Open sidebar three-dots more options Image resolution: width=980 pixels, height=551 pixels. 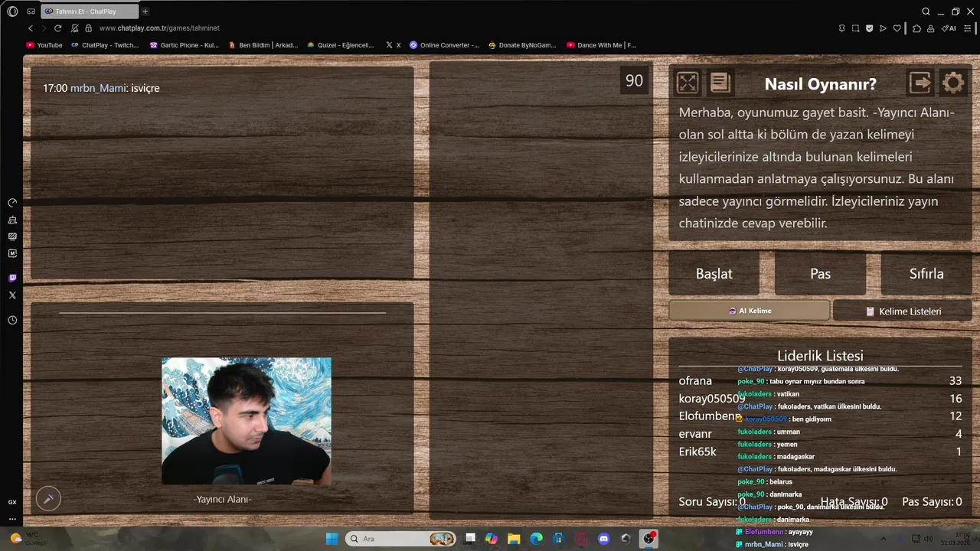click(12, 519)
